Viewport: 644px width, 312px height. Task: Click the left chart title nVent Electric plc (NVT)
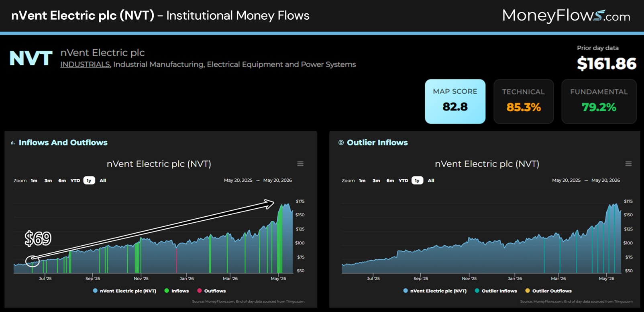click(159, 164)
